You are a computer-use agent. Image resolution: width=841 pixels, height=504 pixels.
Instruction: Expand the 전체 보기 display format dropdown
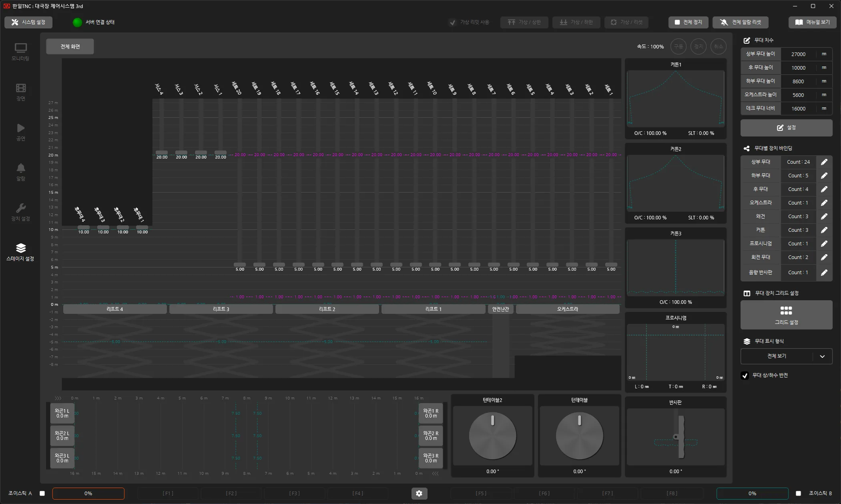786,356
